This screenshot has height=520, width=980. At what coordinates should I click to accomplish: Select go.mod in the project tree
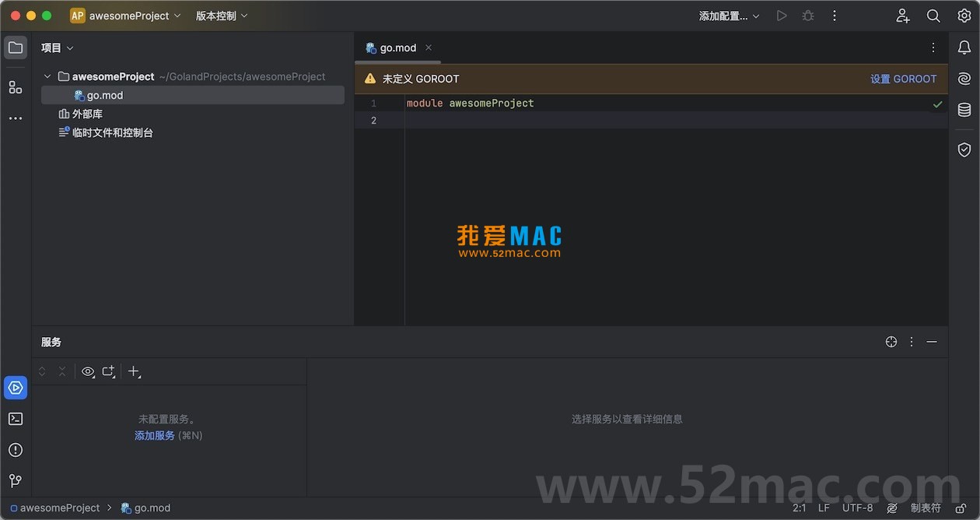click(x=193, y=95)
